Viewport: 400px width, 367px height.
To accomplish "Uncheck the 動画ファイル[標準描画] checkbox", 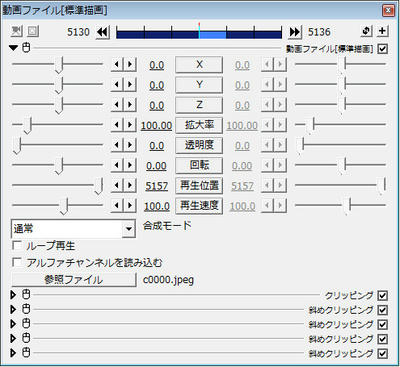I will click(383, 49).
